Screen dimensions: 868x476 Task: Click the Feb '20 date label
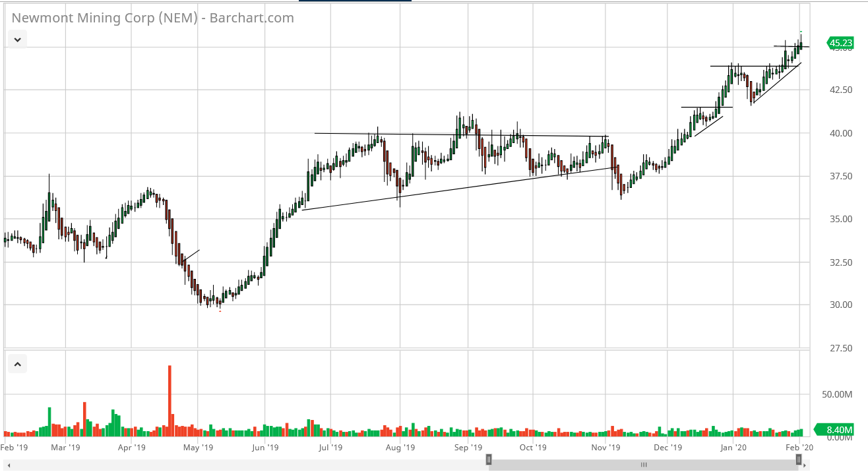(799, 448)
